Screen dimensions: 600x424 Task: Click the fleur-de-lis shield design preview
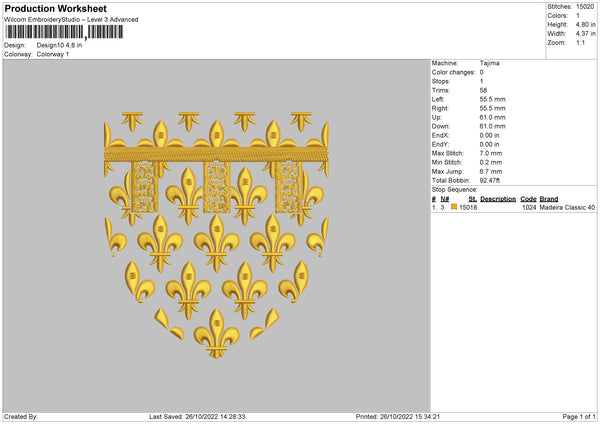[216, 236]
